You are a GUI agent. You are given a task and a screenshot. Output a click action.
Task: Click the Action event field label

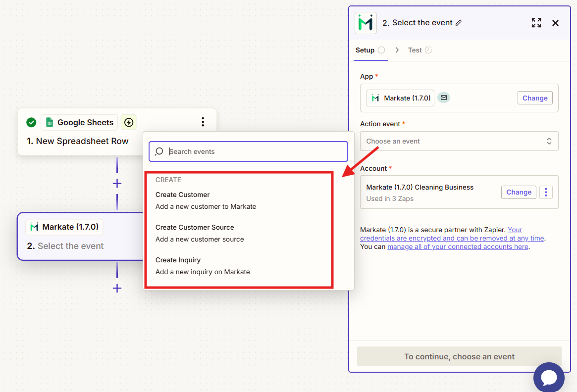pos(380,124)
